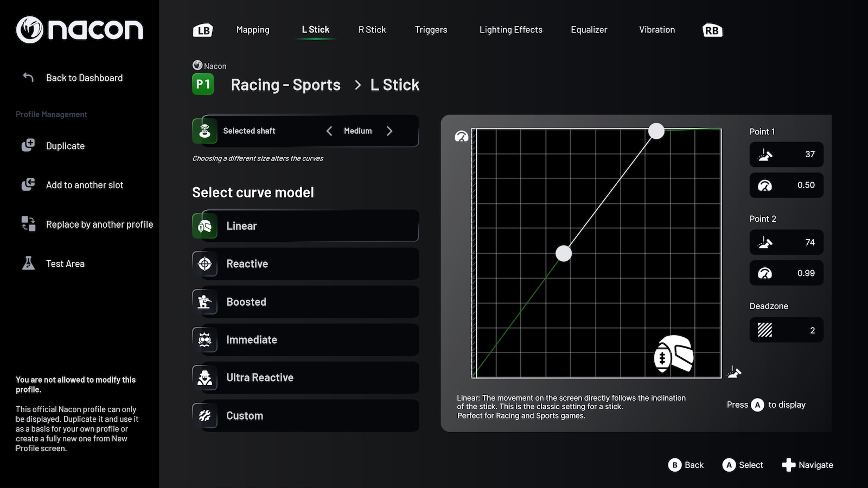
Task: Click the LB bumper icon
Action: (x=203, y=30)
